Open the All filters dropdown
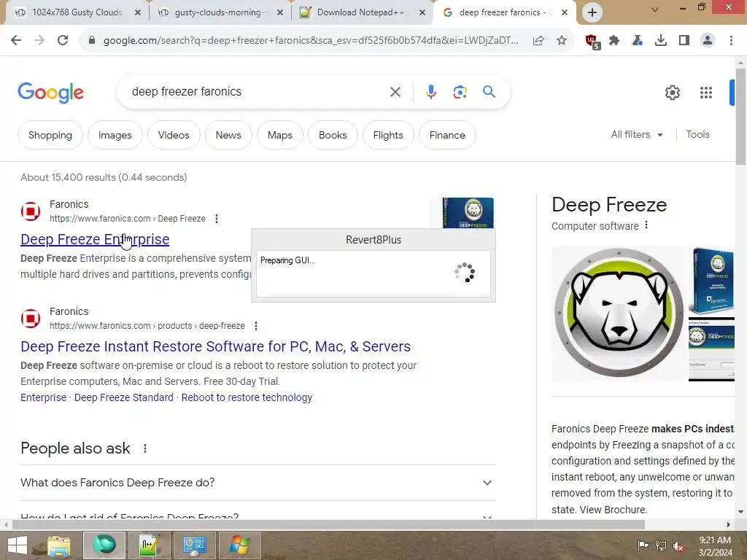Viewport: 747px width, 560px height. [x=637, y=135]
